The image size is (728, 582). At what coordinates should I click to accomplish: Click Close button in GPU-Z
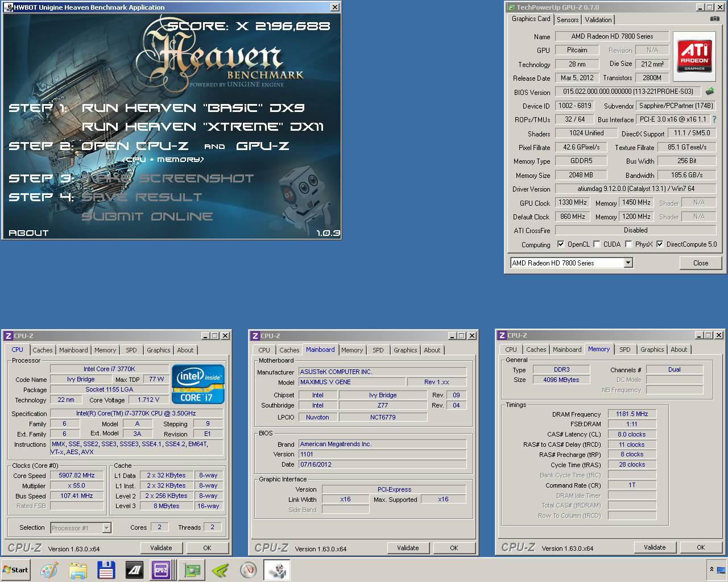click(x=701, y=263)
